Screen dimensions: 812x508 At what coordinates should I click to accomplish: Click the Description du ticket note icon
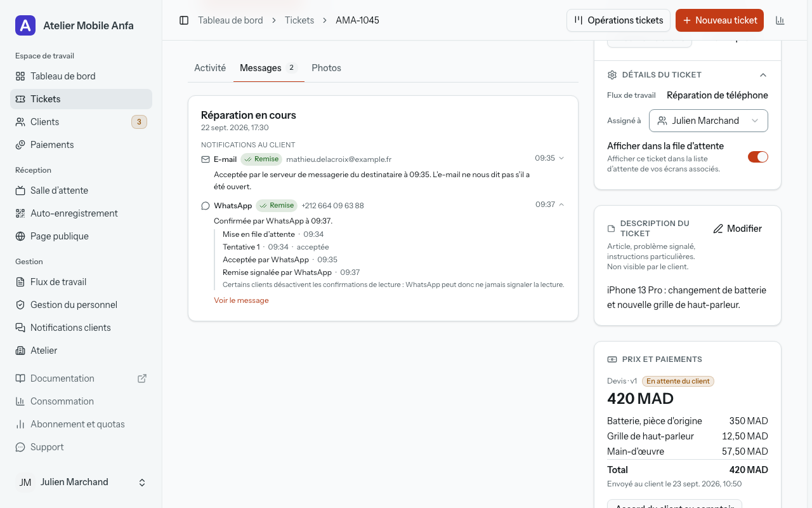pyautogui.click(x=612, y=229)
